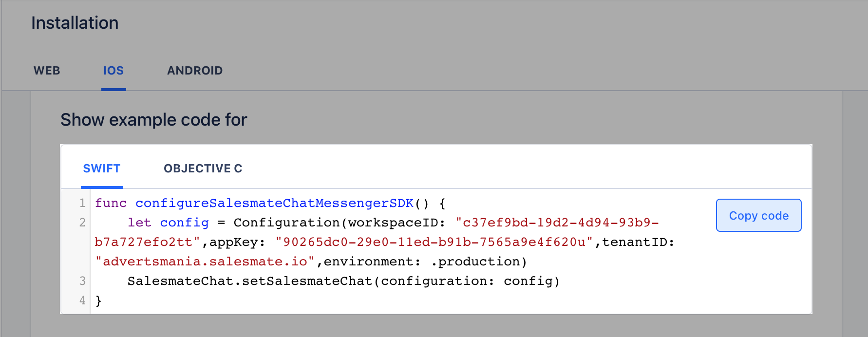
Task: Switch to OBJECTIVE C example code
Action: coord(203,168)
